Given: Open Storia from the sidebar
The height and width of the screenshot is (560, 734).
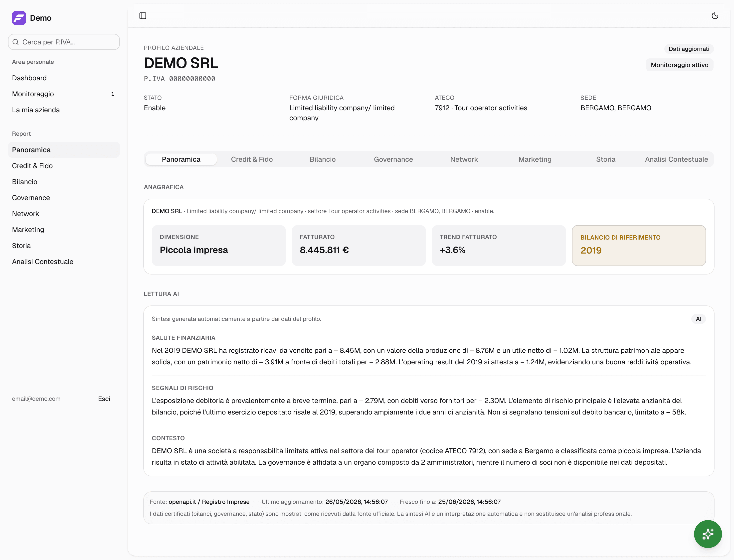Looking at the screenshot, I should [x=64, y=246].
